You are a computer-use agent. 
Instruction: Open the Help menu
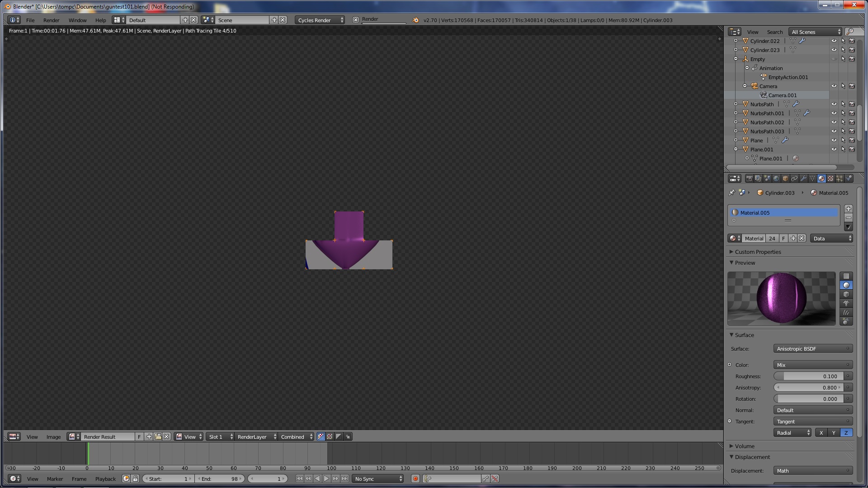click(100, 20)
